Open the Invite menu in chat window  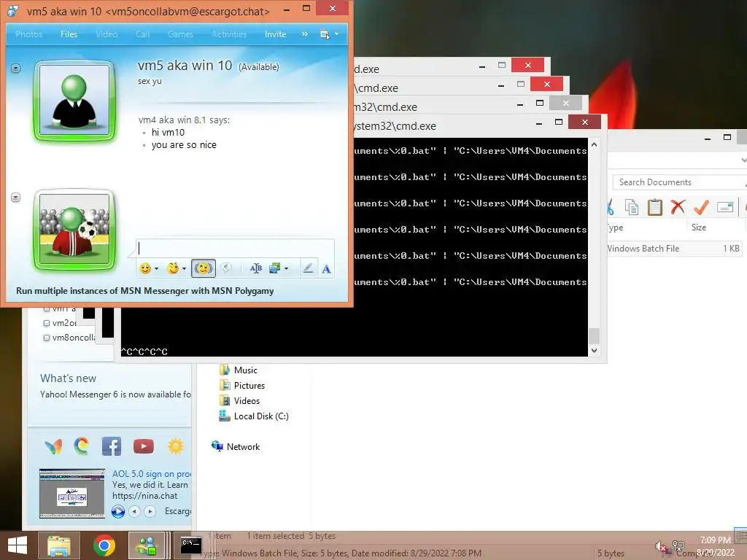point(275,34)
